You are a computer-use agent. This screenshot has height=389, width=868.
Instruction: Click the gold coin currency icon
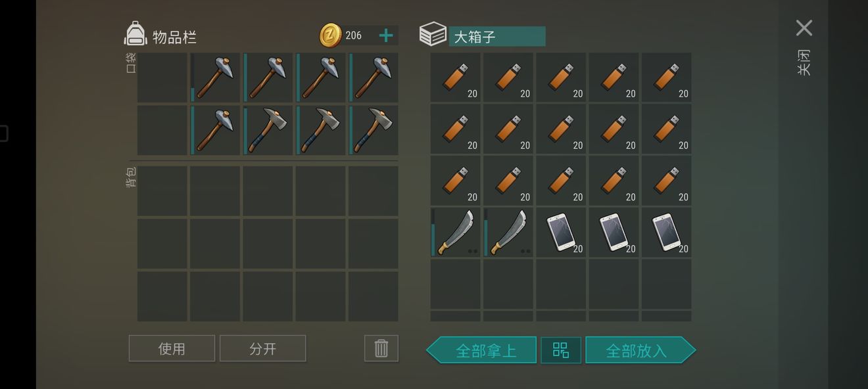331,35
